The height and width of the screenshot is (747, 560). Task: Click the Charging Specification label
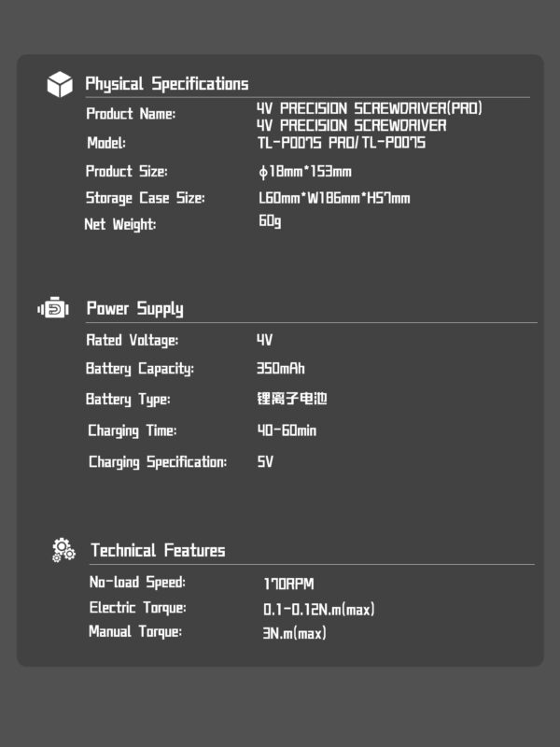157,462
